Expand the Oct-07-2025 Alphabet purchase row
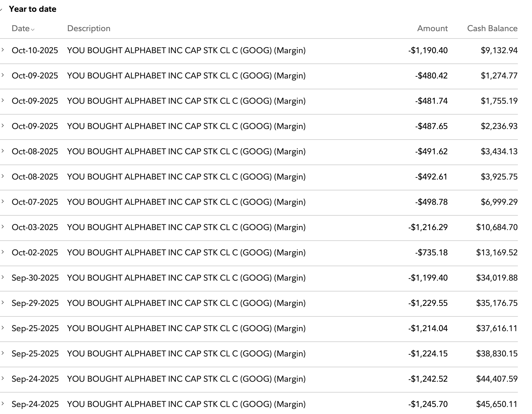The image size is (532, 414). pyautogui.click(x=3, y=202)
